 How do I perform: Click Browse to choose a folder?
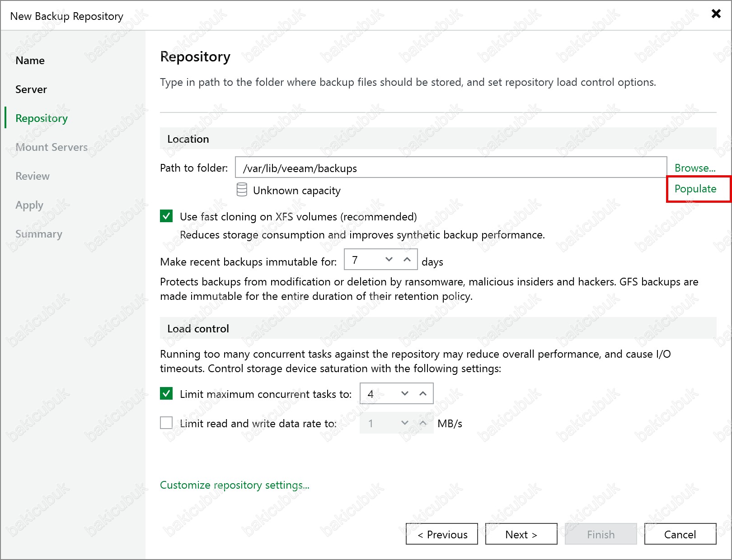(x=694, y=168)
